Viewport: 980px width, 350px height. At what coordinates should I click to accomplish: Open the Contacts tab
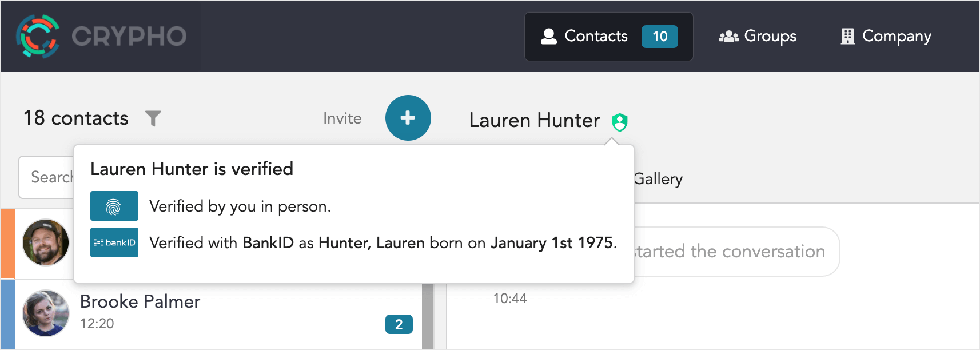609,37
